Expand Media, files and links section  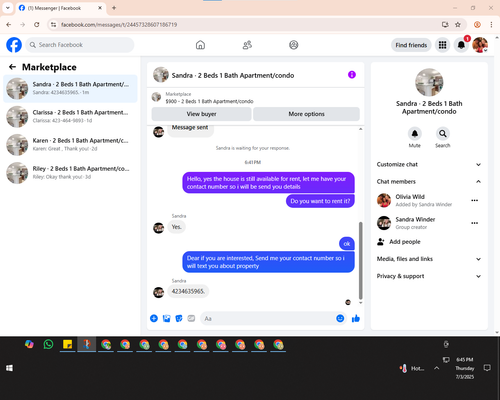[x=429, y=259]
